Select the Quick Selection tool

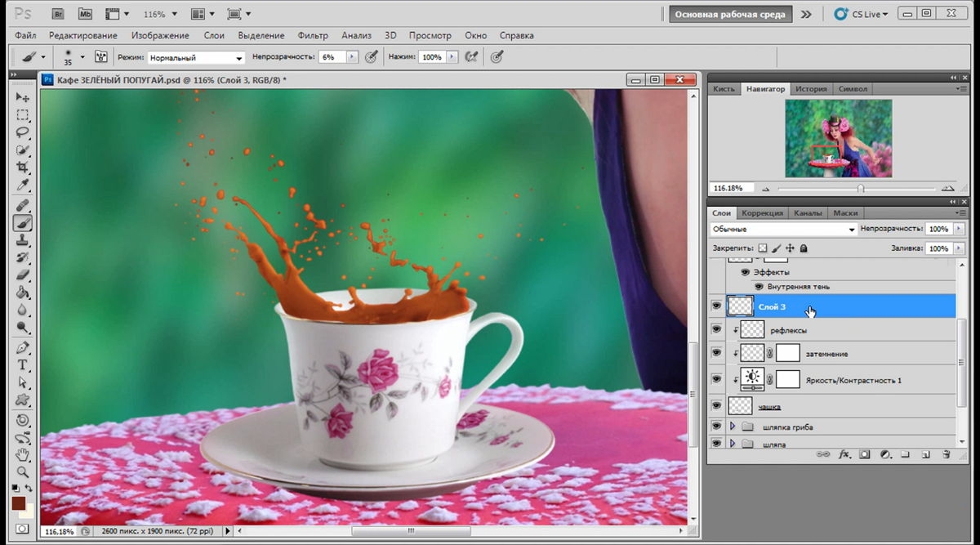(23, 150)
